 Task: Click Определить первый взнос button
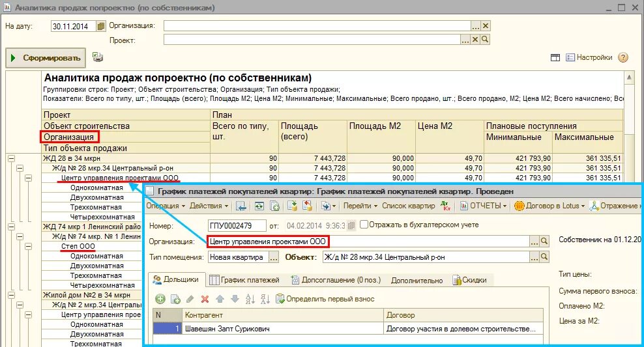pyautogui.click(x=325, y=299)
